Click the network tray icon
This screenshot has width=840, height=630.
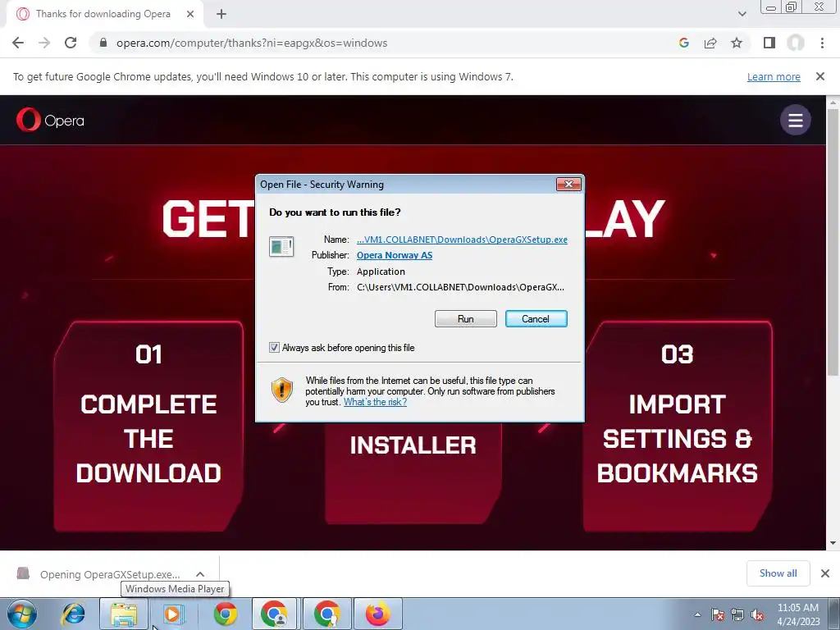737,614
